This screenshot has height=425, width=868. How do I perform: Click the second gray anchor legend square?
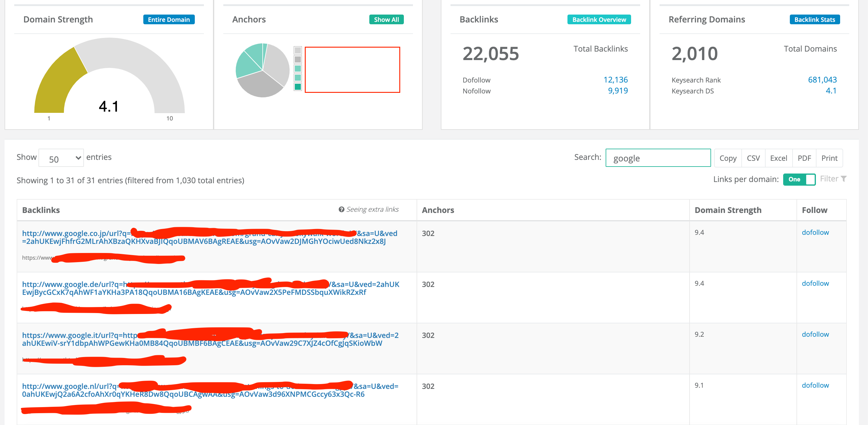pyautogui.click(x=298, y=59)
